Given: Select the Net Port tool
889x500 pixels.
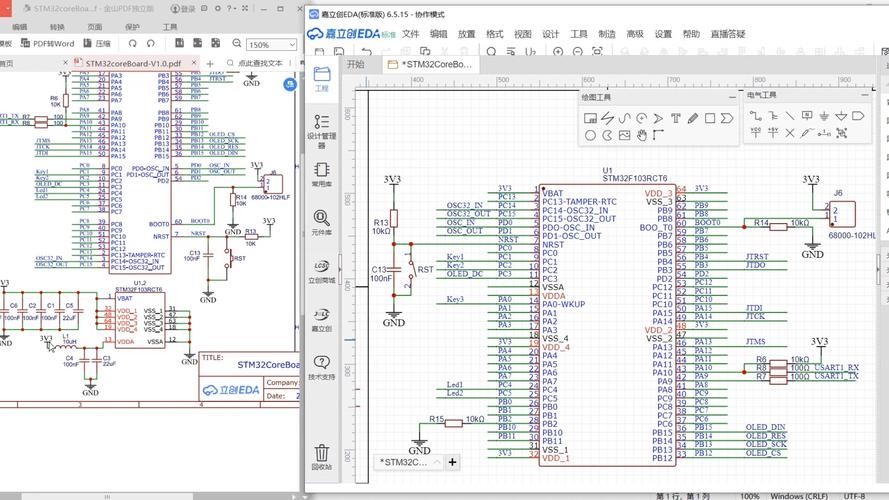Looking at the screenshot, I should (x=858, y=116).
